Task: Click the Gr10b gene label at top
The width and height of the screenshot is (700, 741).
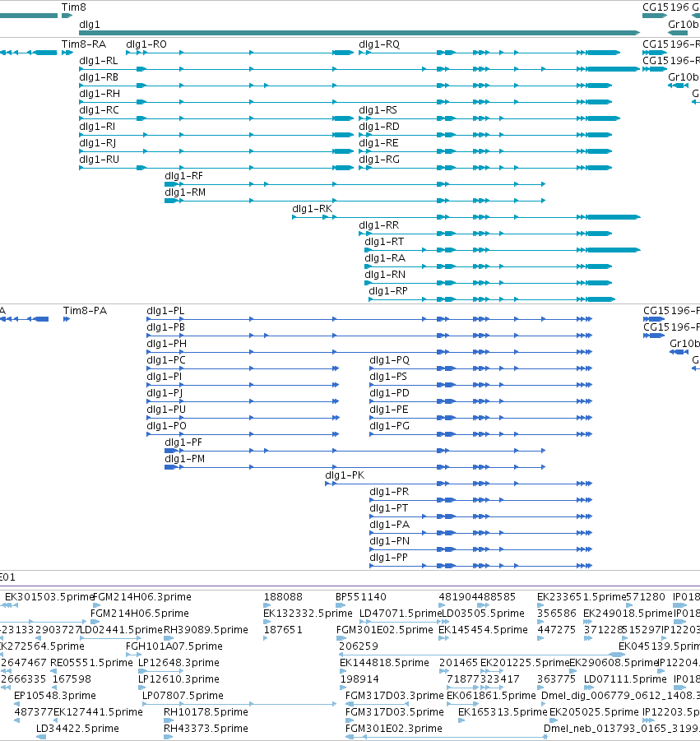Action: pos(683,25)
